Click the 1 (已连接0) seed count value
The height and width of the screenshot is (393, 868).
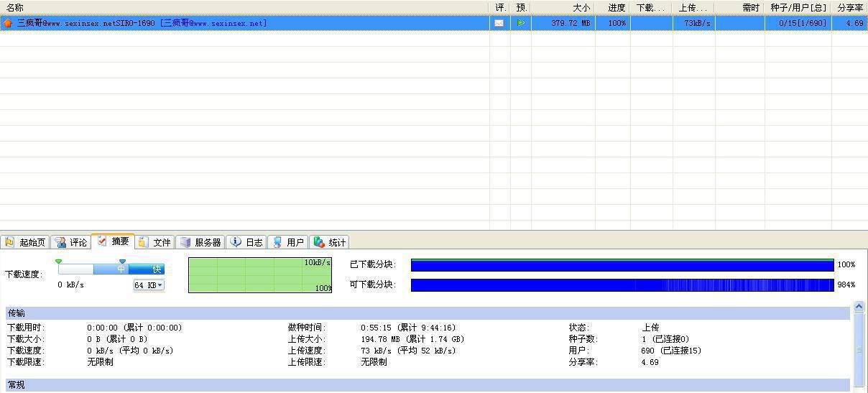[665, 339]
